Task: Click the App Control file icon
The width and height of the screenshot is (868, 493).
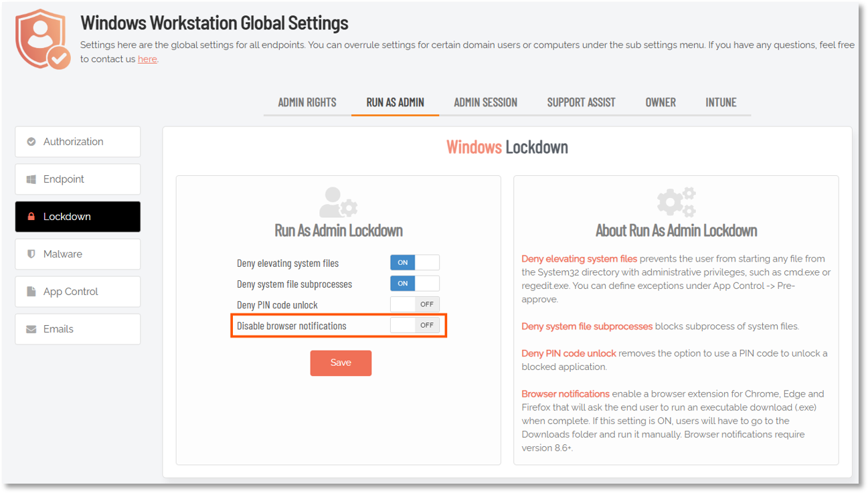Action: [31, 292]
